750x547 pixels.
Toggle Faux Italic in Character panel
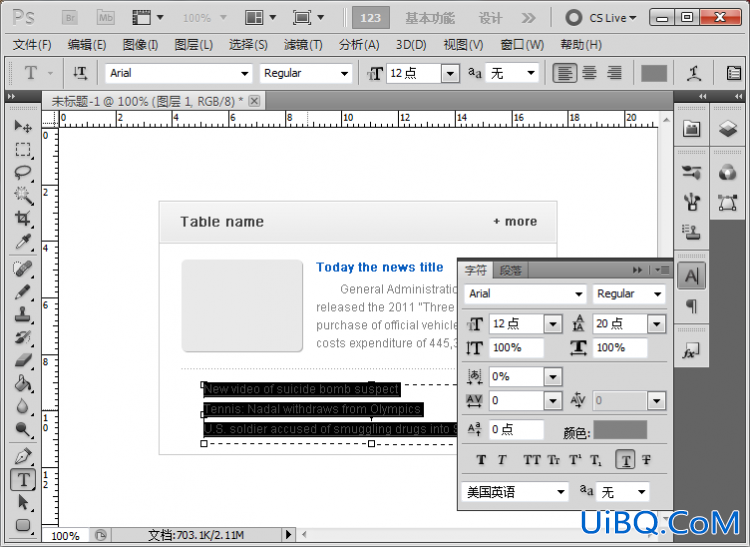click(501, 460)
